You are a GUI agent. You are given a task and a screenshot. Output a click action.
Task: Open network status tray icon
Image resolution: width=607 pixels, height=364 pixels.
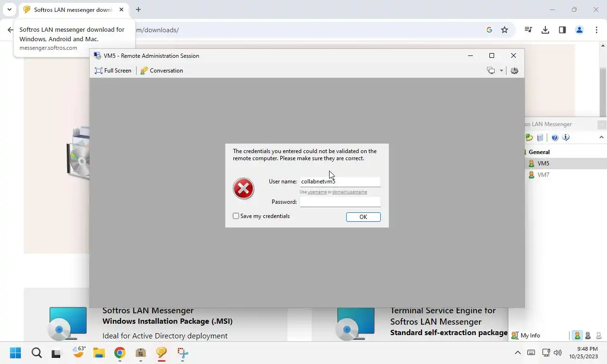[546, 353]
